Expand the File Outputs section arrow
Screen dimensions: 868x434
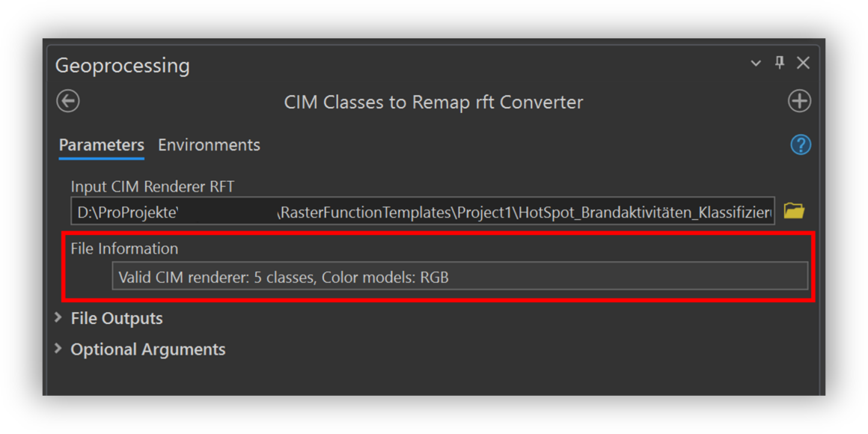click(x=58, y=318)
